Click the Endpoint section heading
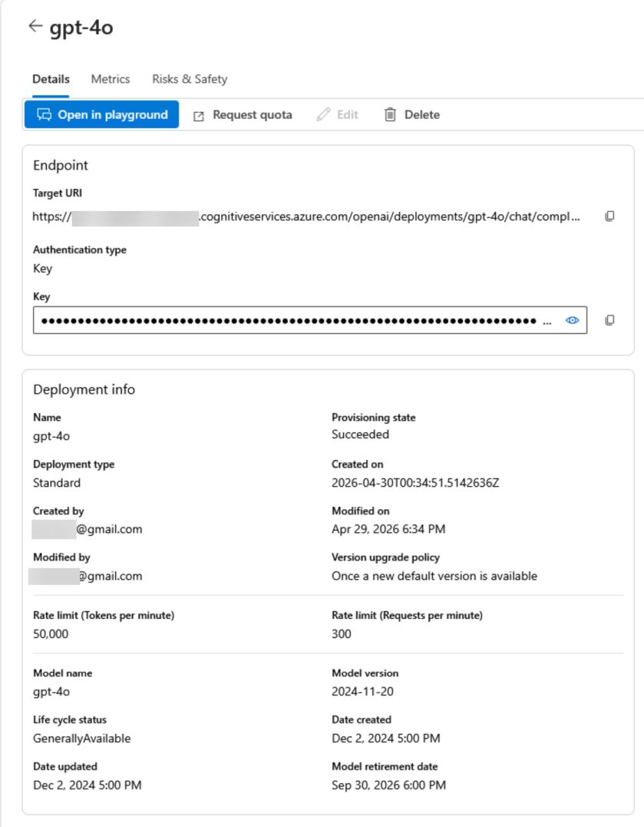 [60, 166]
